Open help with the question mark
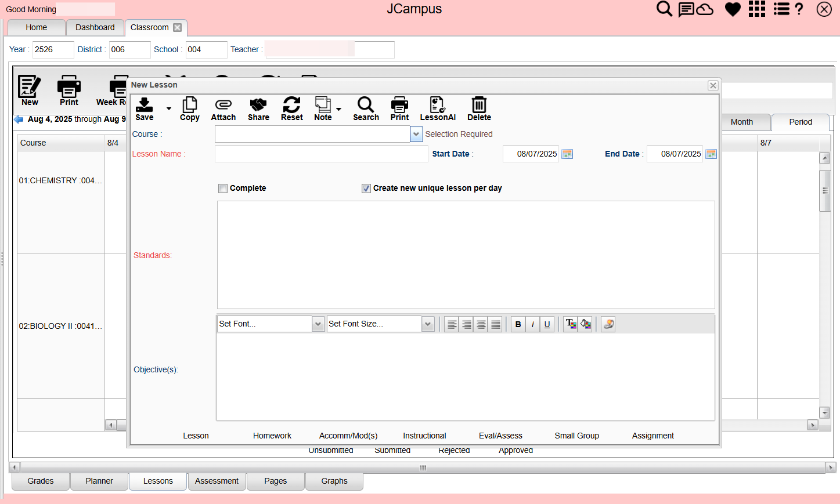Image resolution: width=840 pixels, height=504 pixels. coord(799,9)
